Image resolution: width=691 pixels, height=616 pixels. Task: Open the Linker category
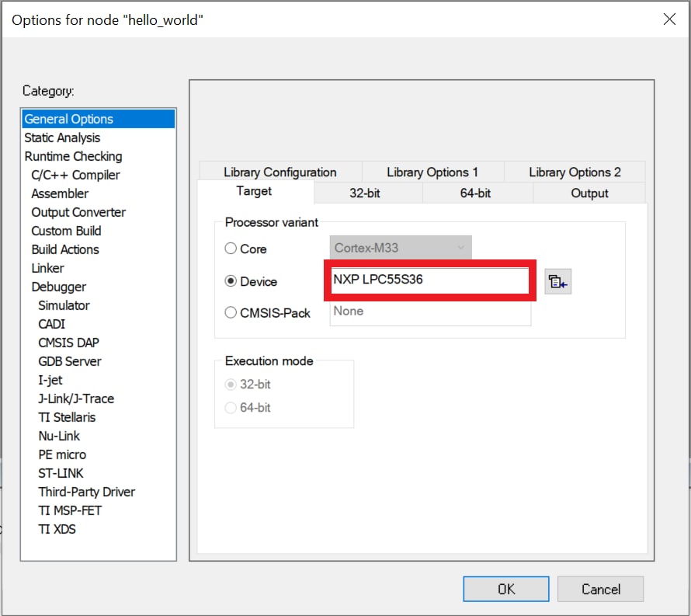coord(47,268)
